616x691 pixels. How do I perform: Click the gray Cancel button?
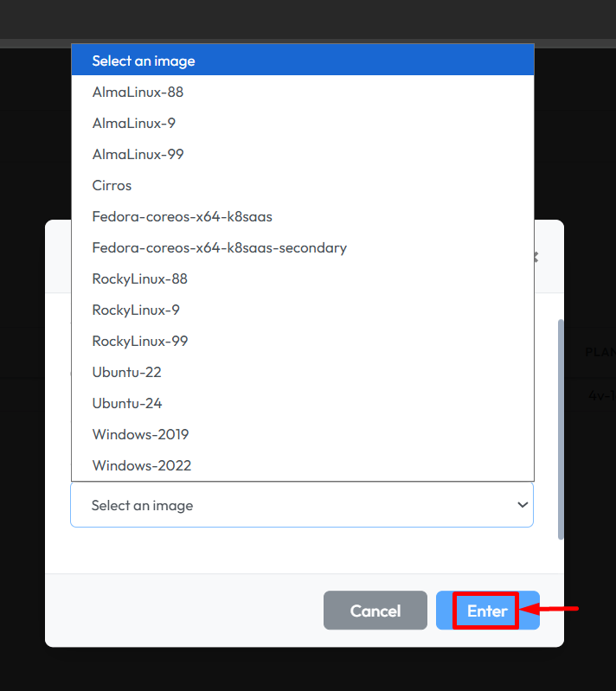click(x=375, y=611)
